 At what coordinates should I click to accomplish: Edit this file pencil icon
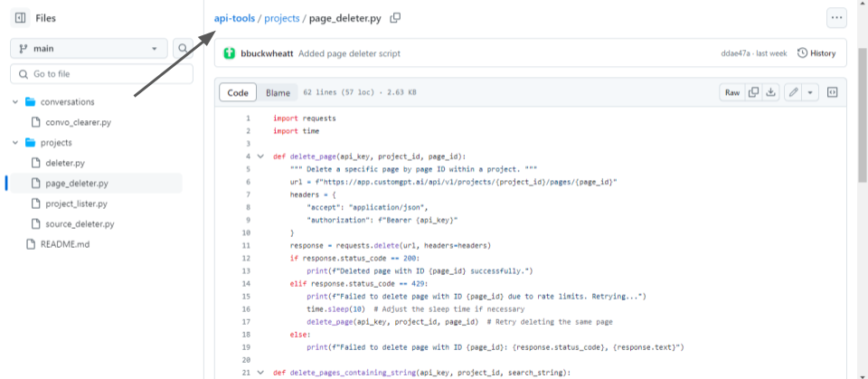pyautogui.click(x=793, y=93)
